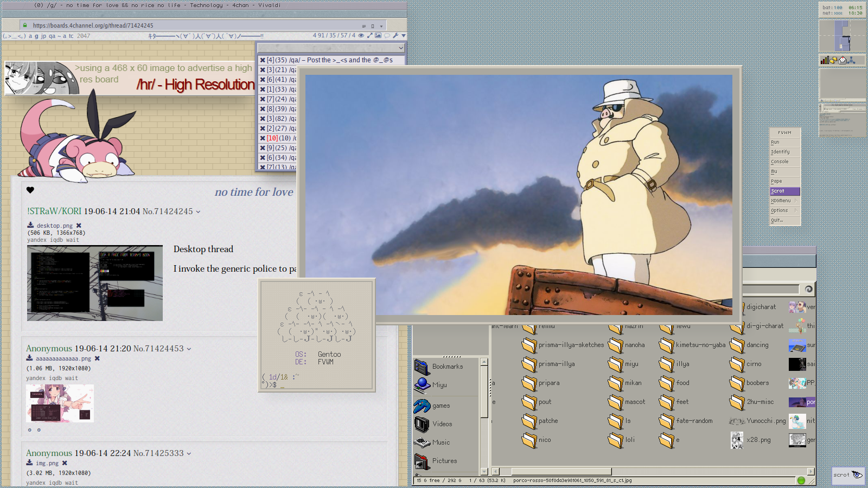Toggle the eye watcher icon in header
The image size is (868, 488).
(x=361, y=36)
